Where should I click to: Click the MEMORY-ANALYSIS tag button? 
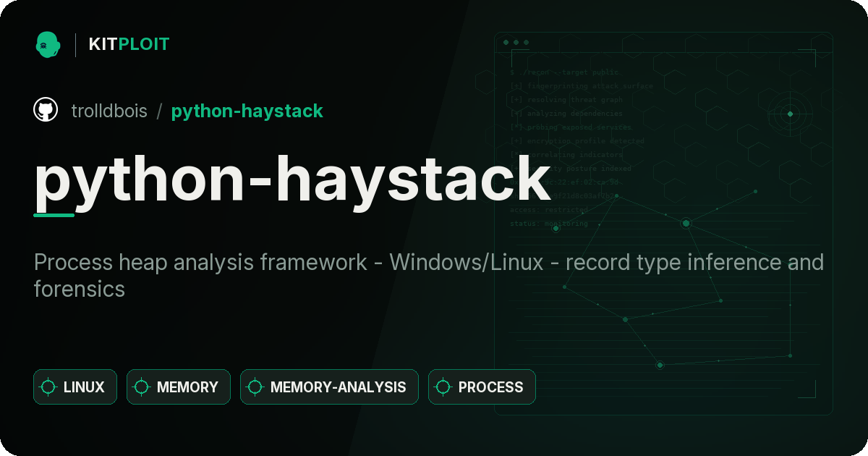point(329,387)
